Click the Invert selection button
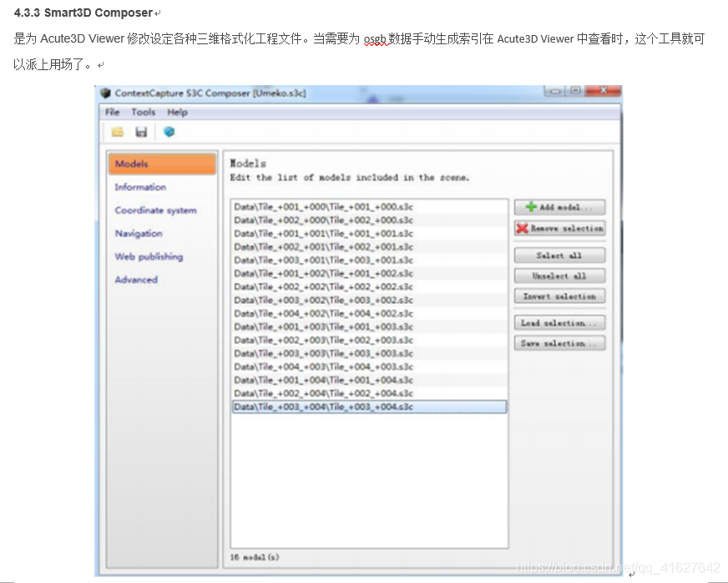The image size is (728, 583). 559,297
